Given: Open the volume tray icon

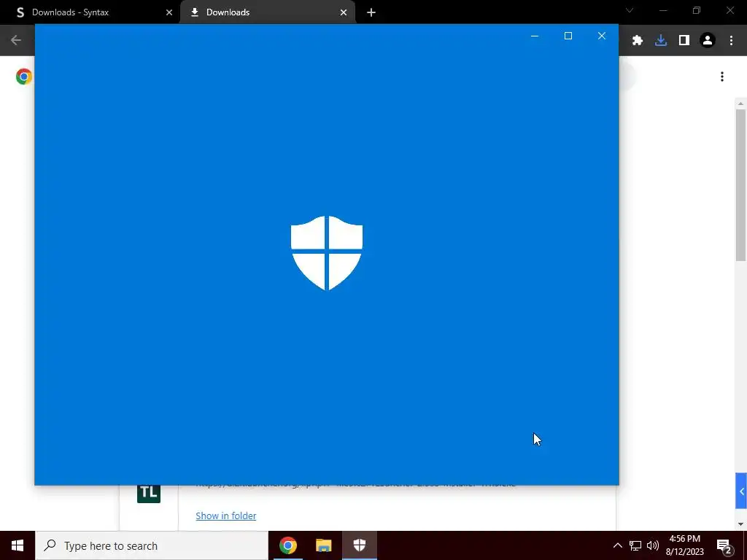Looking at the screenshot, I should click(653, 545).
